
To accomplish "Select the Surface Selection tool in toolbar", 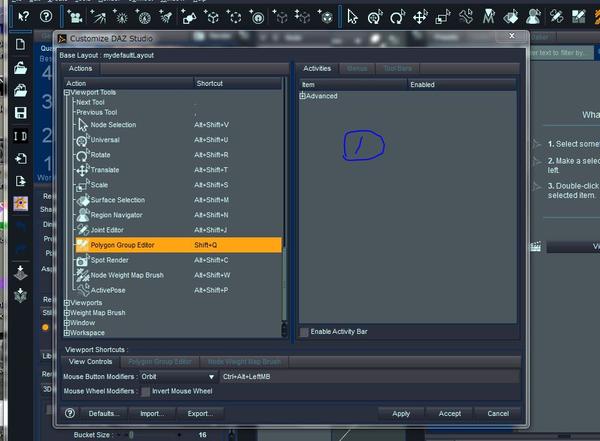I will (511, 17).
